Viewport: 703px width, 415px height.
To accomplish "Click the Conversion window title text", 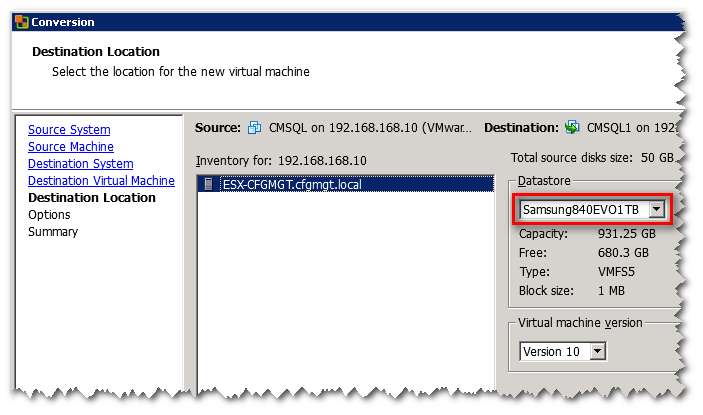I will pyautogui.click(x=63, y=21).
